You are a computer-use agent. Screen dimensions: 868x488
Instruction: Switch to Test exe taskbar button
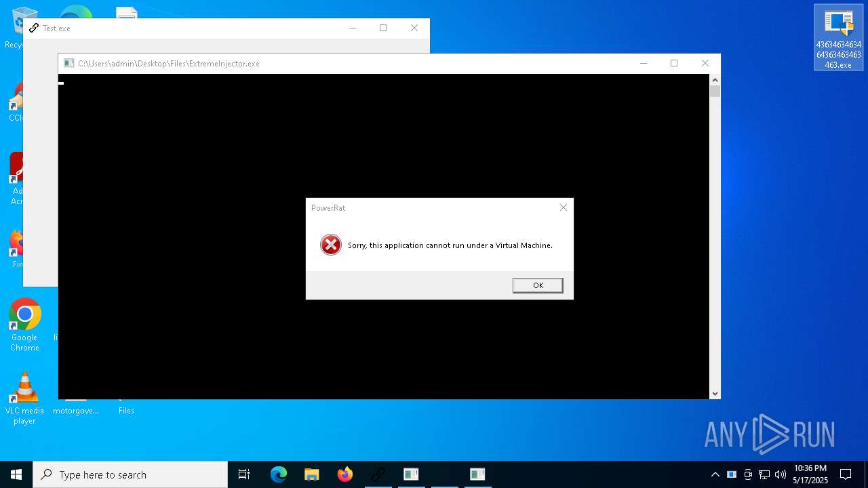point(378,474)
